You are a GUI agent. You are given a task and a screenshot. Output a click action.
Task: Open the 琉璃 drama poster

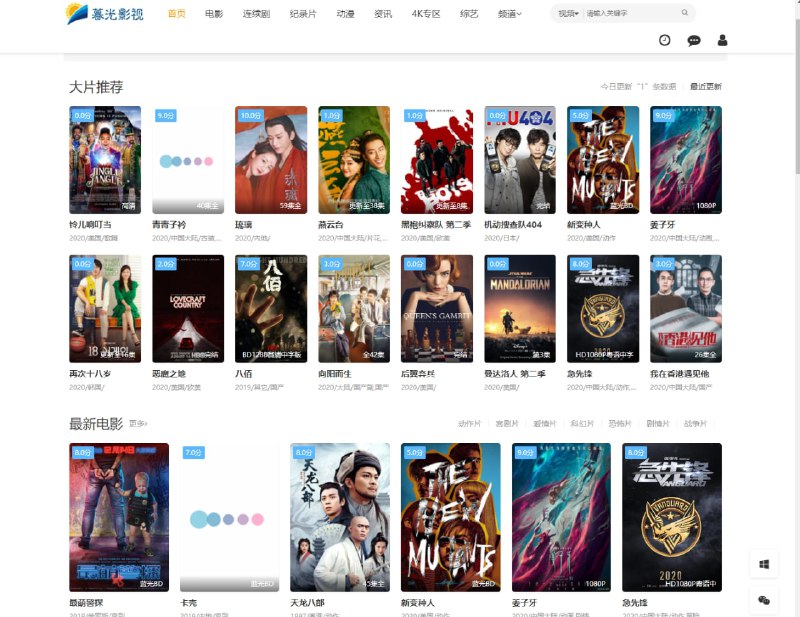coord(271,160)
